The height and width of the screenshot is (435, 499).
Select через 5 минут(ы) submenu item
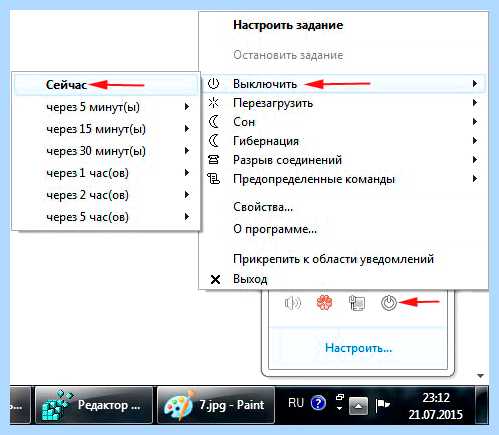[x=106, y=107]
